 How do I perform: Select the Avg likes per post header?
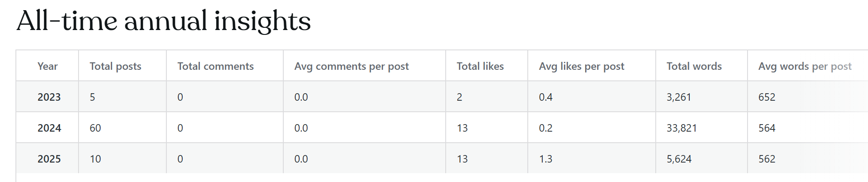pos(581,66)
